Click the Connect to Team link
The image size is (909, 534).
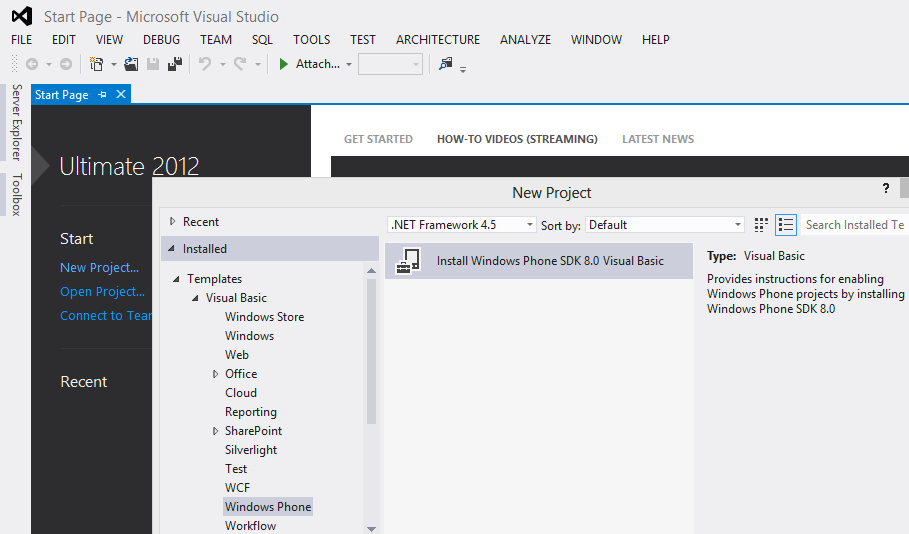coord(106,315)
